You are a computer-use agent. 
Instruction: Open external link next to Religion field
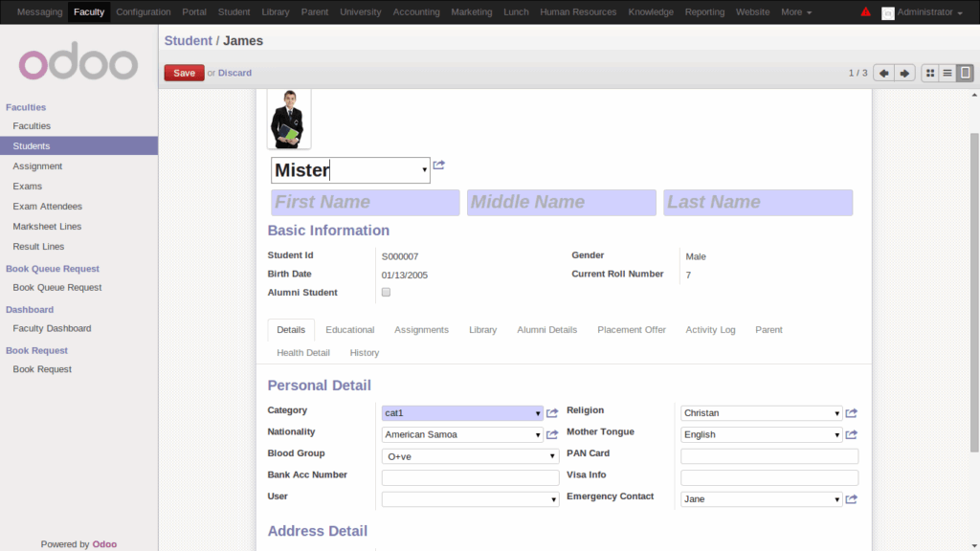(x=852, y=413)
